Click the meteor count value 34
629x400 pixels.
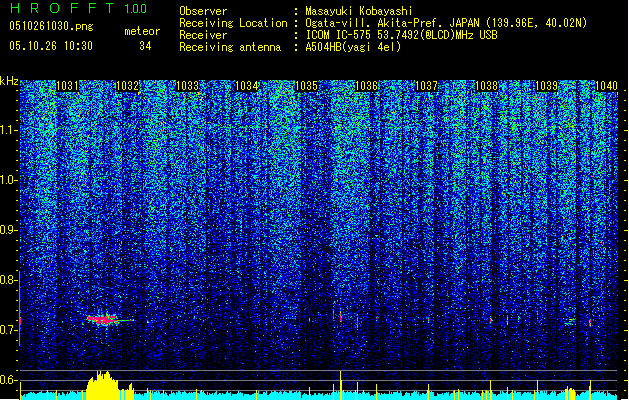point(145,46)
